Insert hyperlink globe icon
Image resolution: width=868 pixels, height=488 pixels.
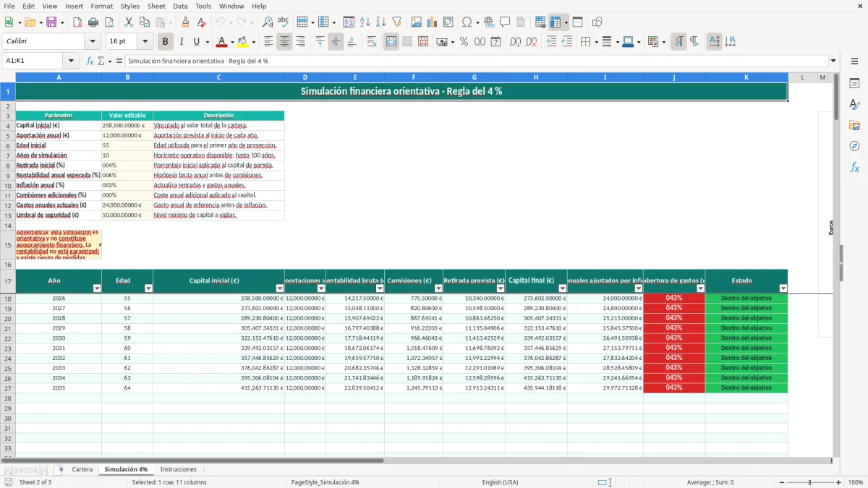[489, 22]
